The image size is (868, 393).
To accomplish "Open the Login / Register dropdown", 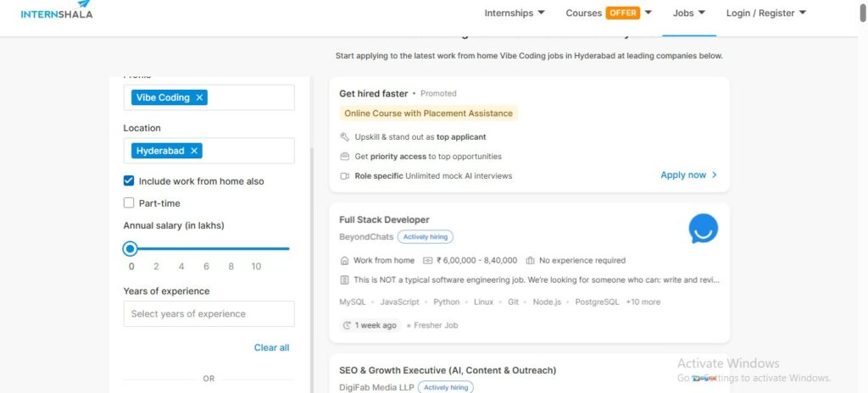I will point(766,13).
